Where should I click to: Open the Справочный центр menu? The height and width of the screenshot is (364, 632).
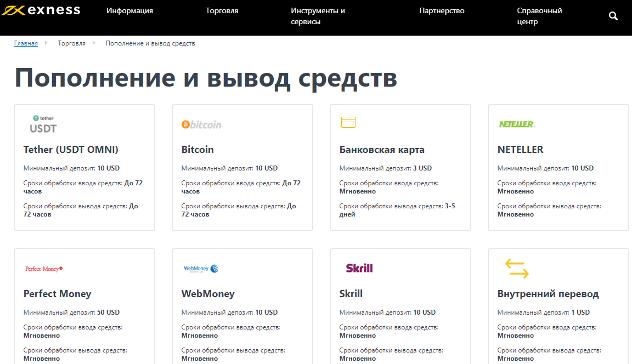pyautogui.click(x=539, y=16)
